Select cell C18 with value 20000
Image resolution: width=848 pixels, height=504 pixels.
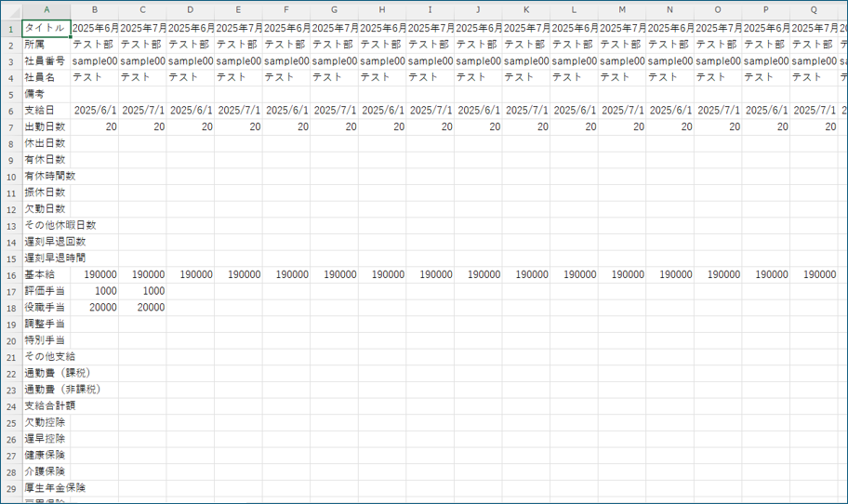click(143, 308)
